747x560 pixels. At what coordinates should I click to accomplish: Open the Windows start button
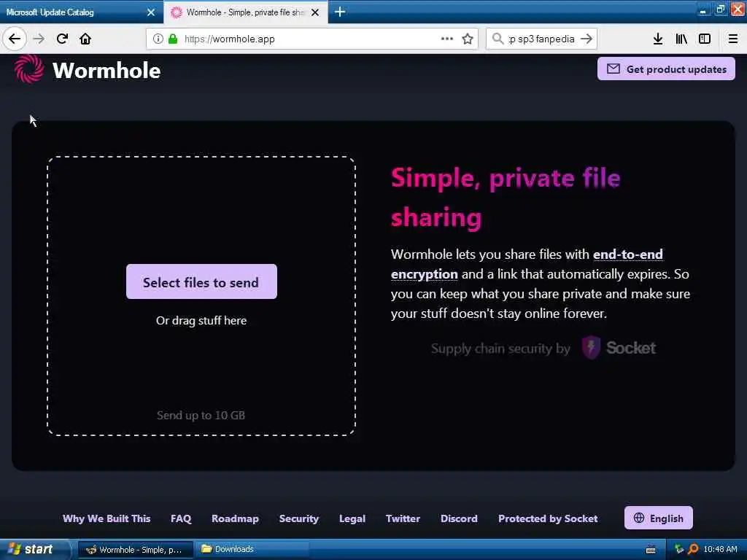coord(34,549)
